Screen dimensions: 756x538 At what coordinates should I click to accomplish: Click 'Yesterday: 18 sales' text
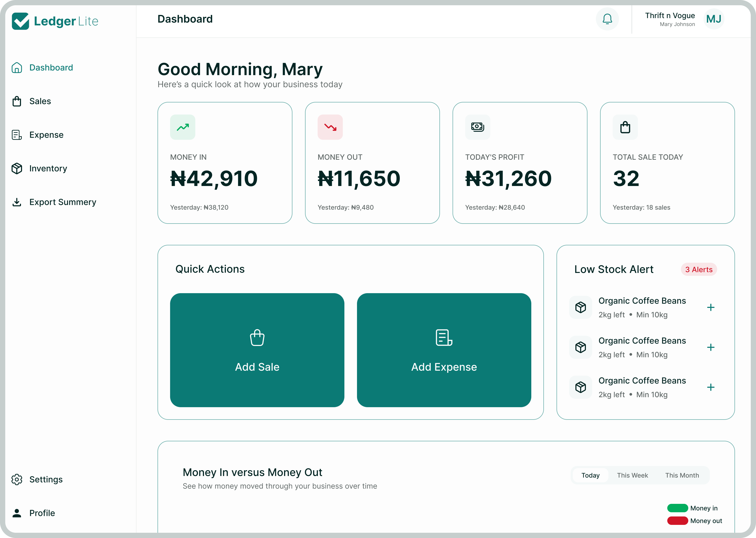pyautogui.click(x=641, y=207)
